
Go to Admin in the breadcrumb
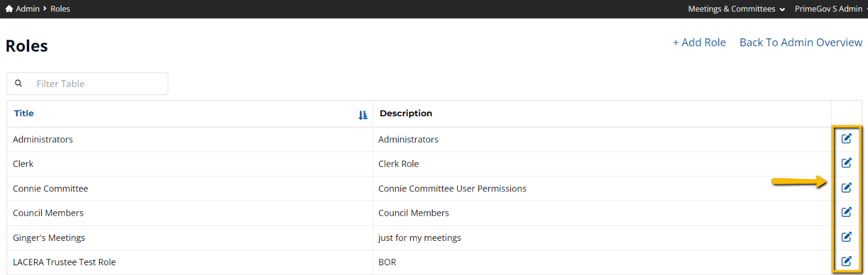pos(27,9)
